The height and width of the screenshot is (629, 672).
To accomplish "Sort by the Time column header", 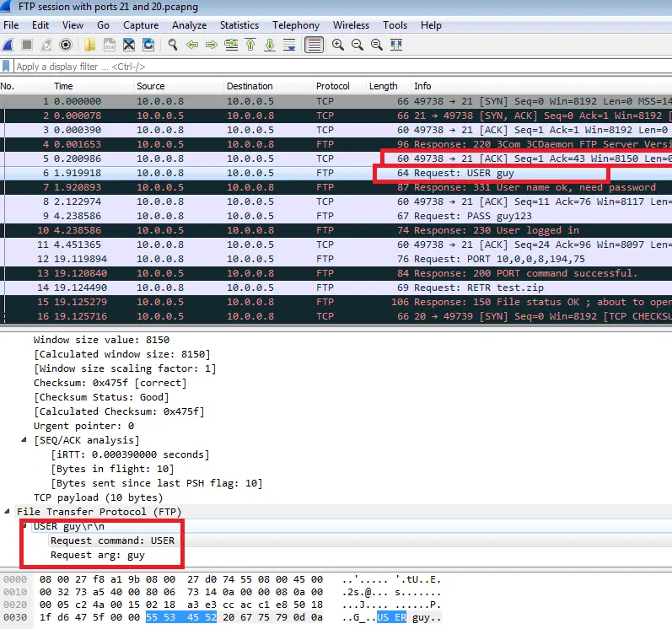I will click(92, 86).
